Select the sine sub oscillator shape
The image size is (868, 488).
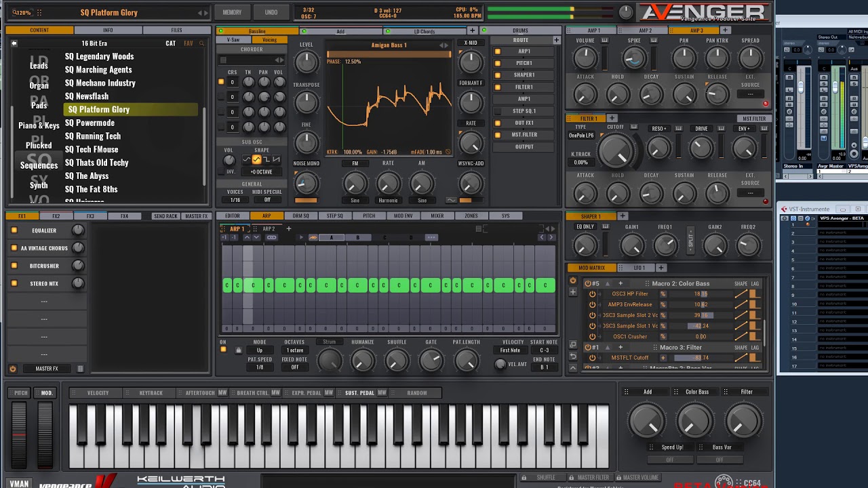247,160
